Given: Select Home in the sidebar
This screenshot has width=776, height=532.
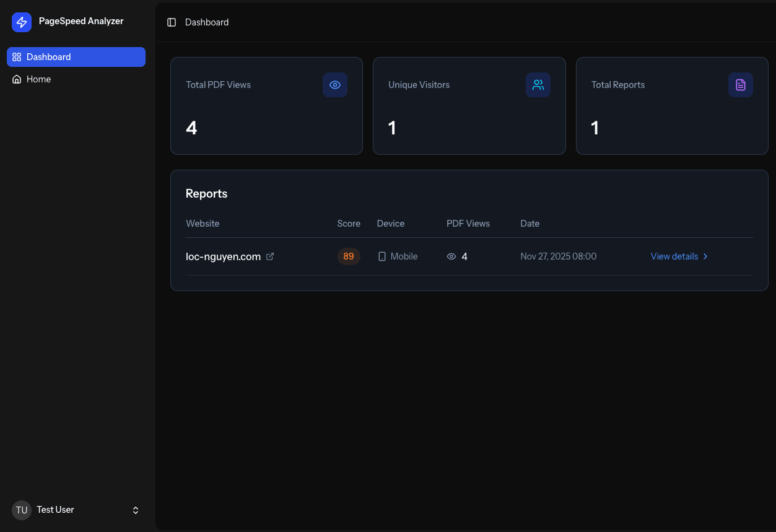Looking at the screenshot, I should click(38, 79).
